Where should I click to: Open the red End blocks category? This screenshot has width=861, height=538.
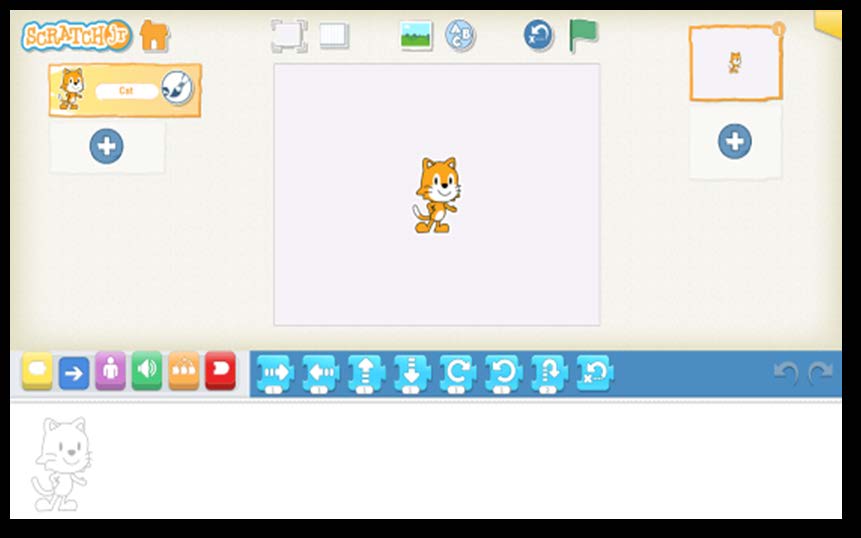[x=221, y=371]
